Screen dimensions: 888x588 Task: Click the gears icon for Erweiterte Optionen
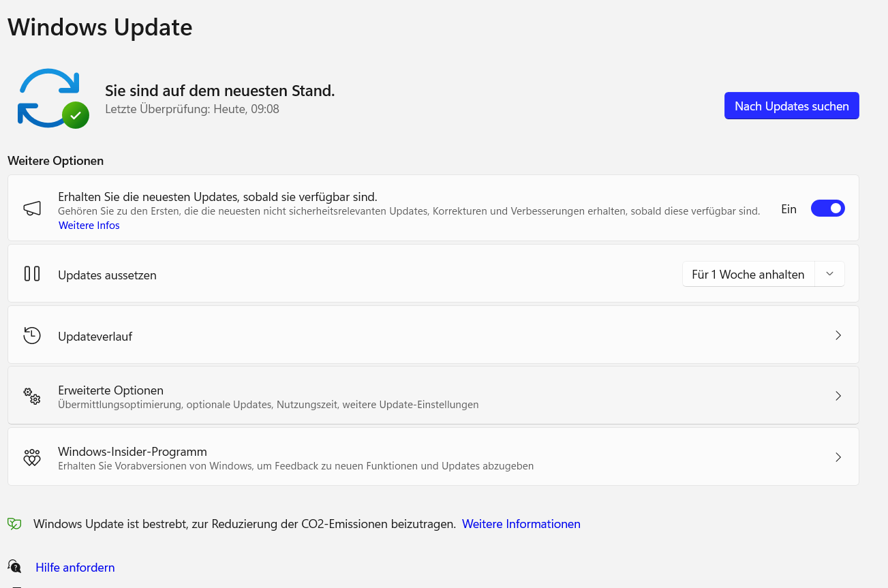pos(32,396)
